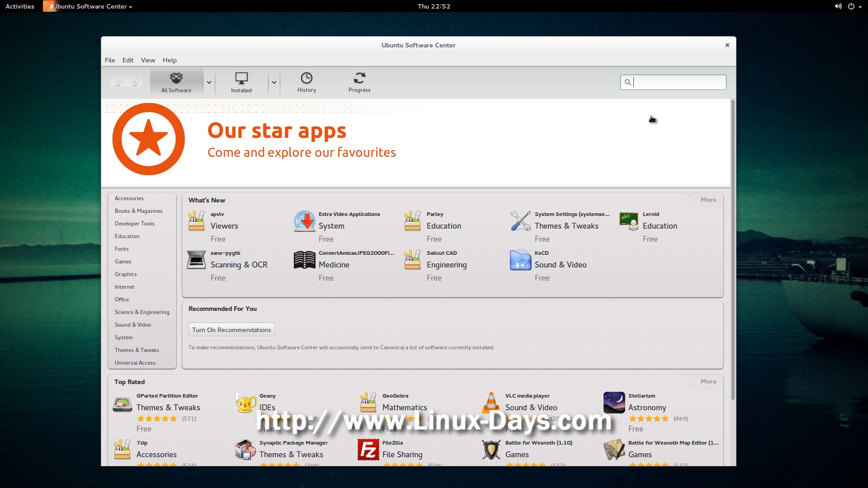Image resolution: width=868 pixels, height=488 pixels.
Task: Open the system power menu arrow
Action: coord(860,7)
